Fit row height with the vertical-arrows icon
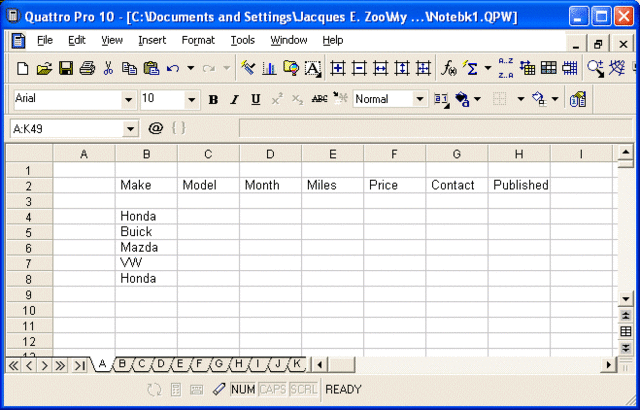This screenshot has width=640, height=410. click(x=402, y=68)
